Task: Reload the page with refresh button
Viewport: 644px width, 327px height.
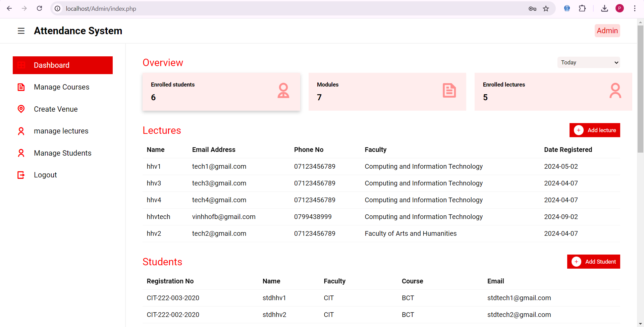Action: 40,9
